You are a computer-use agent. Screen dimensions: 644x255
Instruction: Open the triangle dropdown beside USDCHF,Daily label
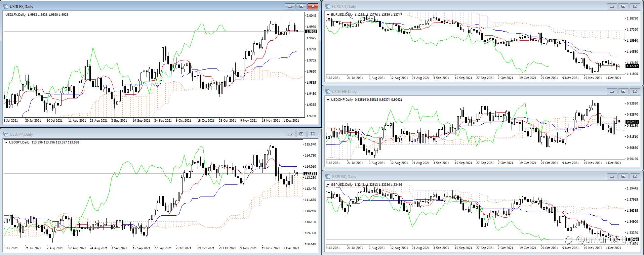(328, 100)
